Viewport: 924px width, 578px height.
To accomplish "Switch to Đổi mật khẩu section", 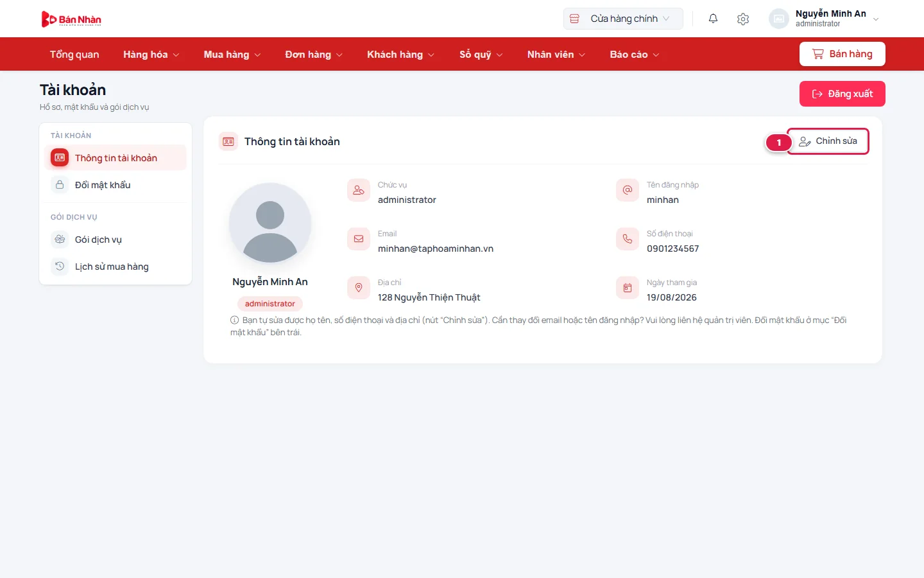I will 116,185.
